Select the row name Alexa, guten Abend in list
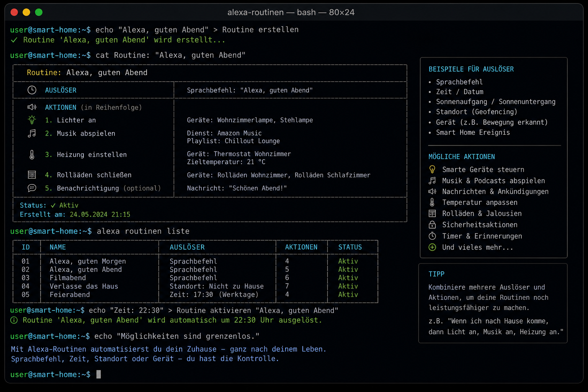The image size is (588, 392). [x=86, y=269]
